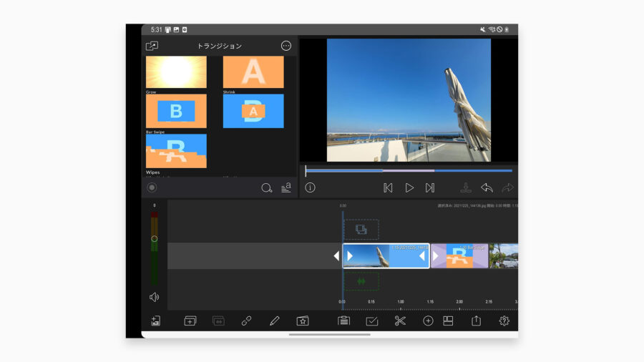Screen dimensions: 644x362
Task: Open presets with the star clip icon
Action: point(303,321)
